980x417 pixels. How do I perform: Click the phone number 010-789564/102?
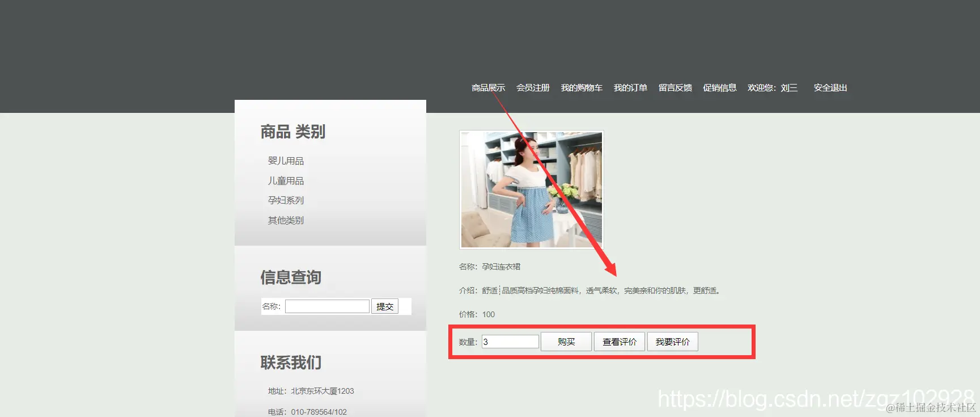tap(319, 412)
